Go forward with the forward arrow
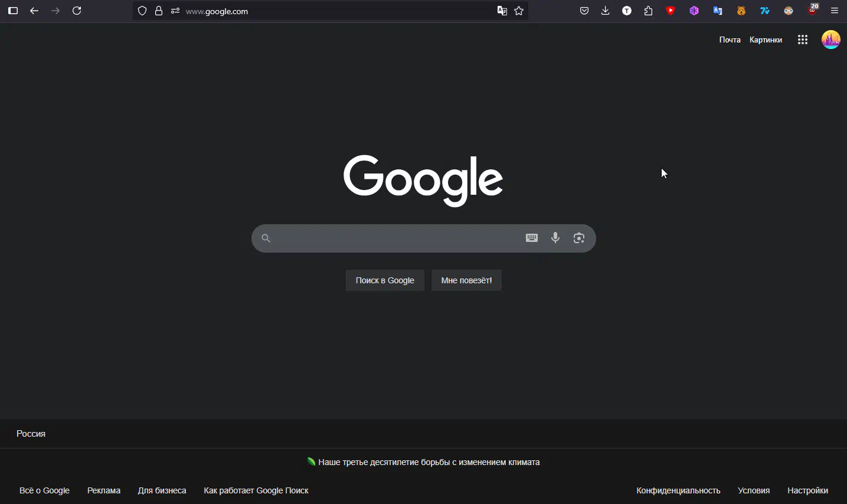847x504 pixels. (55, 11)
